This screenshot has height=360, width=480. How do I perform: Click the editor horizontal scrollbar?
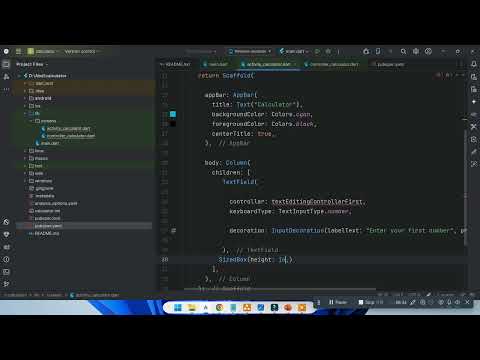(280, 289)
